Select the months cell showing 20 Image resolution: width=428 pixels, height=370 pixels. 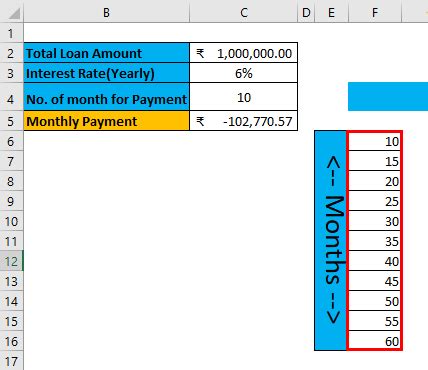coord(375,181)
